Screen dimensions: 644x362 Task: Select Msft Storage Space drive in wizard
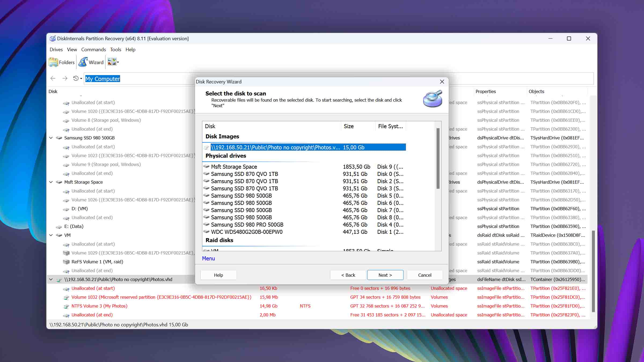coord(304,167)
